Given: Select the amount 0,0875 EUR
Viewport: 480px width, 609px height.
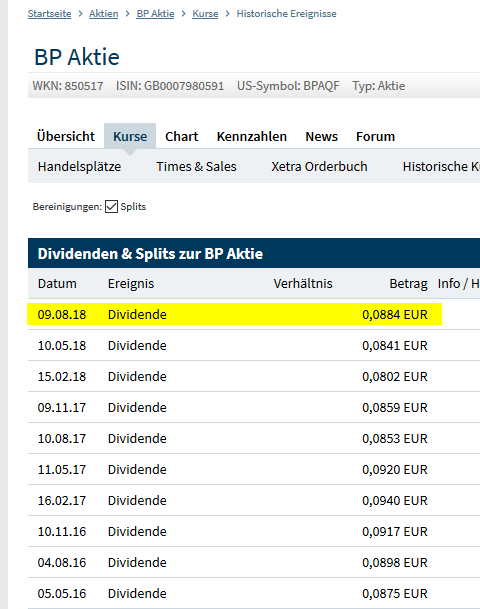Looking at the screenshot, I should pos(395,594).
